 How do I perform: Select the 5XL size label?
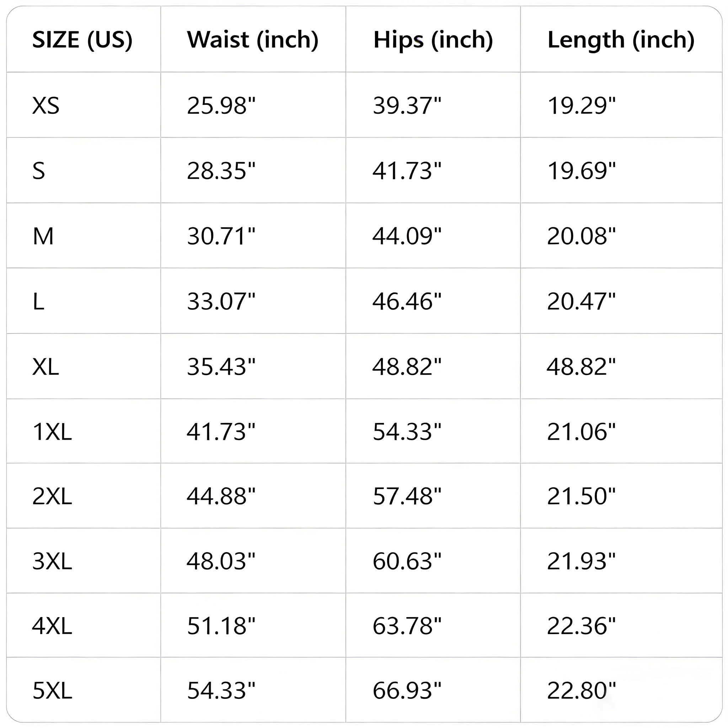click(52, 690)
